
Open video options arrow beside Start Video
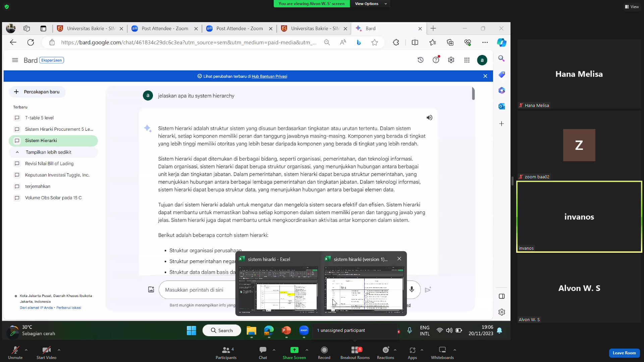point(59,350)
